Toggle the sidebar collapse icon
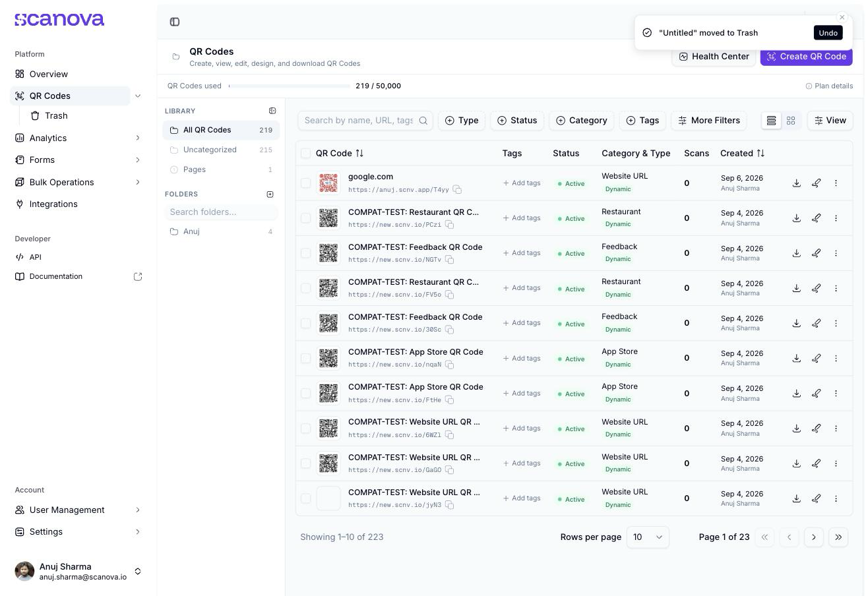Viewport: 868px width, 596px height. coord(175,22)
